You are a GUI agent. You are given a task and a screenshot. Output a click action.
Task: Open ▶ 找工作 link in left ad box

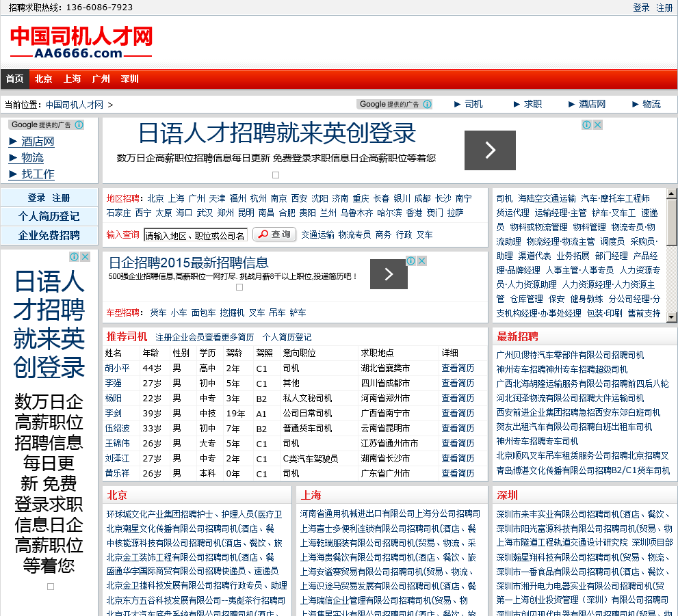click(x=32, y=174)
